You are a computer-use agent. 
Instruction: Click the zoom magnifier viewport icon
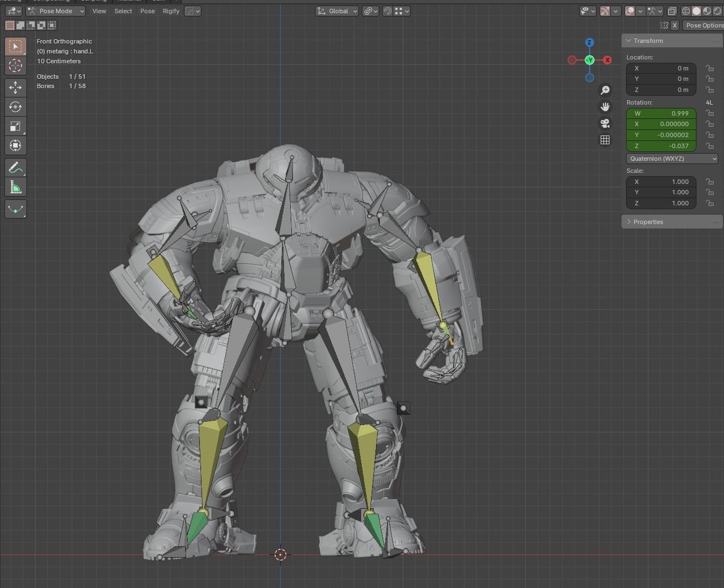click(605, 90)
